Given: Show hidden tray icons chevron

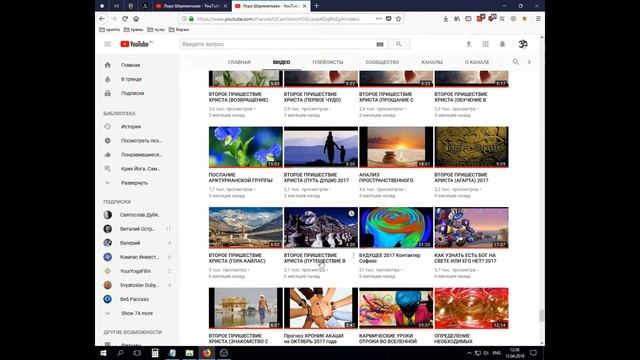Looking at the screenshot, I should click(469, 353).
